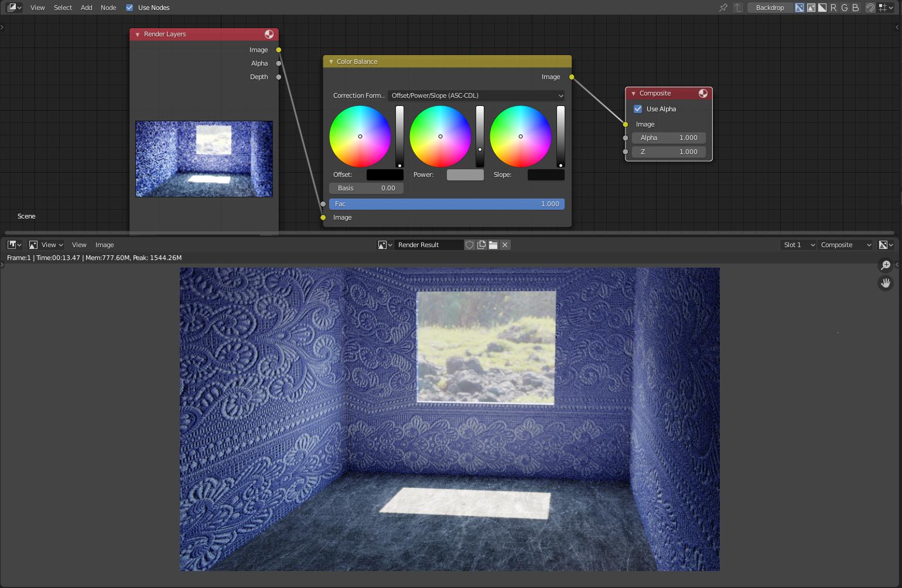The height and width of the screenshot is (588, 902).
Task: Select the G channel display
Action: [x=845, y=8]
